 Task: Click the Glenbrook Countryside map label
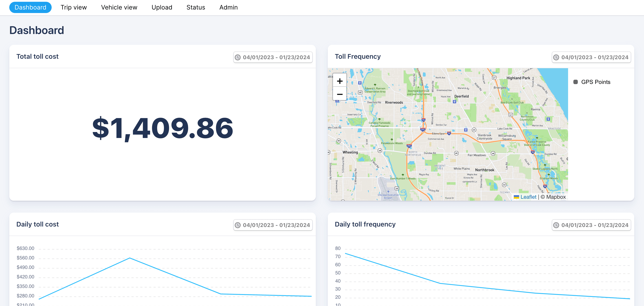point(484,137)
